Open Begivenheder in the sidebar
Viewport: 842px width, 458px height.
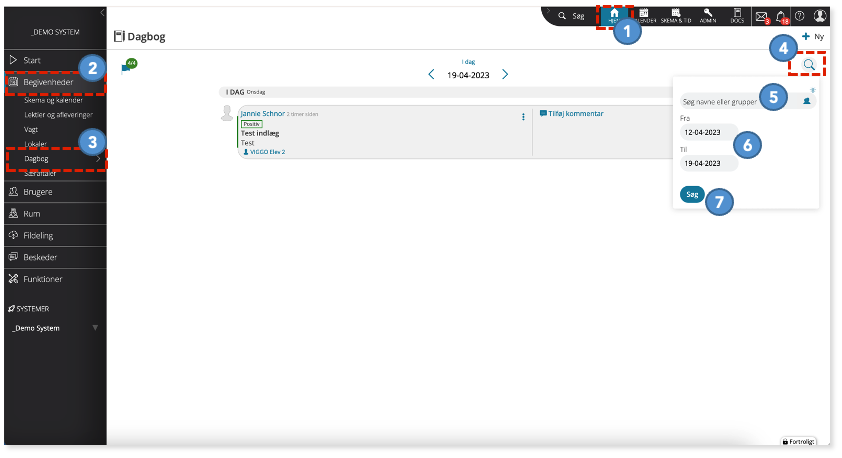click(55, 82)
